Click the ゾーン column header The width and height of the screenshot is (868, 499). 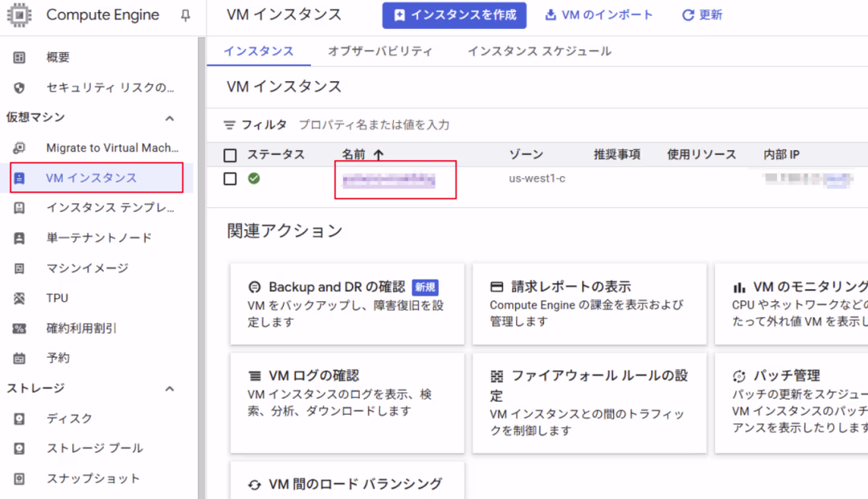pos(526,154)
